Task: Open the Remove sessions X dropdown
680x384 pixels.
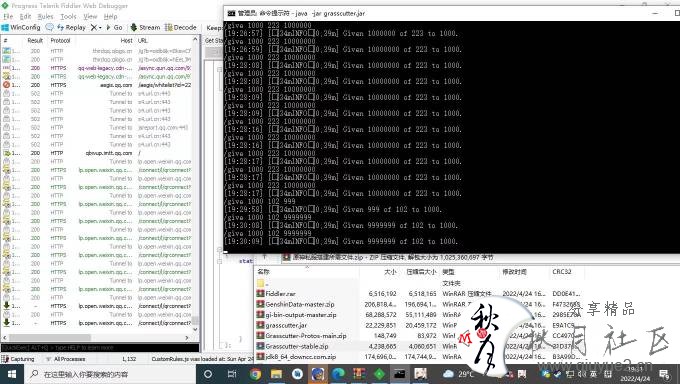Action: pos(96,27)
